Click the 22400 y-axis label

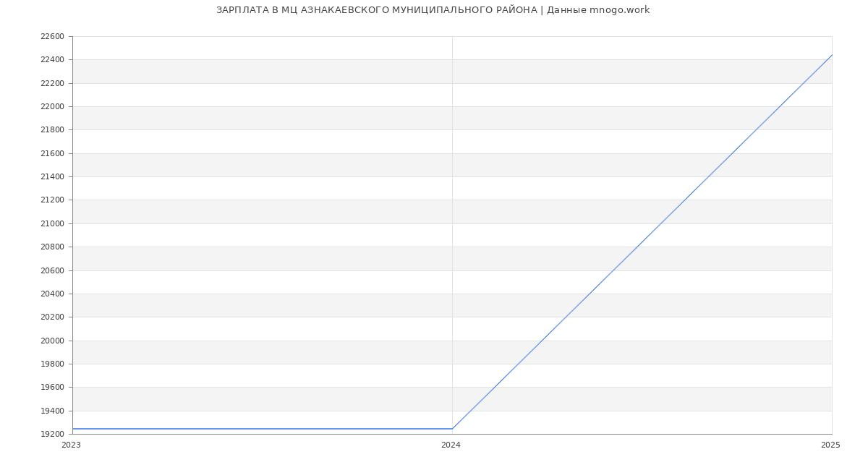[x=52, y=60]
